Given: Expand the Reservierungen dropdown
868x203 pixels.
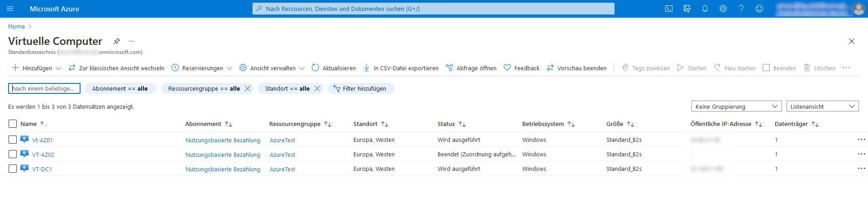Looking at the screenshot, I should [x=202, y=68].
